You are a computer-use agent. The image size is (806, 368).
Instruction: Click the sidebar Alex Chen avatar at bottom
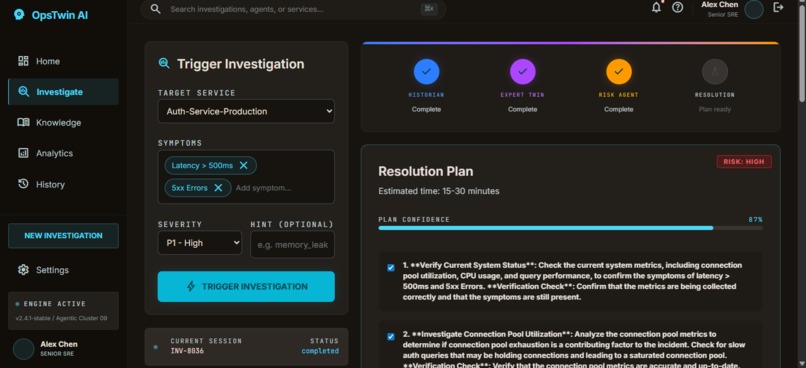(x=24, y=349)
